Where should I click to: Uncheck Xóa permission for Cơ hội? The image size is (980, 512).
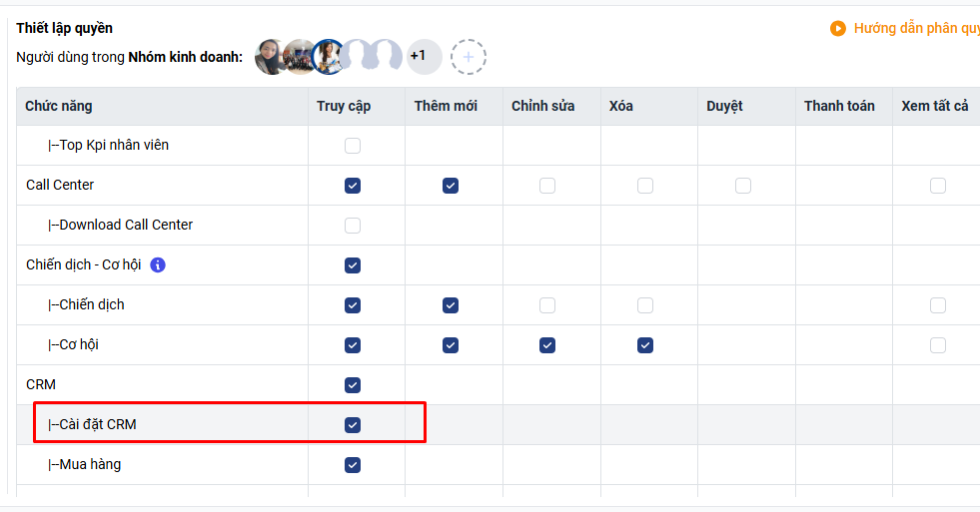pyautogui.click(x=645, y=345)
